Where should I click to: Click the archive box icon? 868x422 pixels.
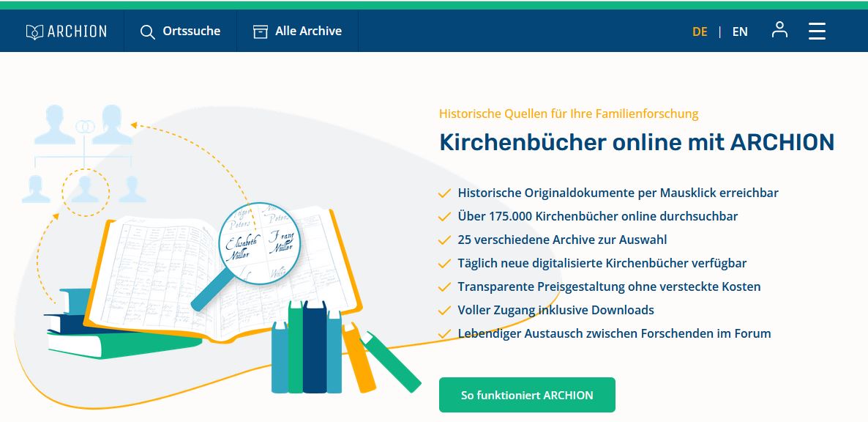(260, 32)
